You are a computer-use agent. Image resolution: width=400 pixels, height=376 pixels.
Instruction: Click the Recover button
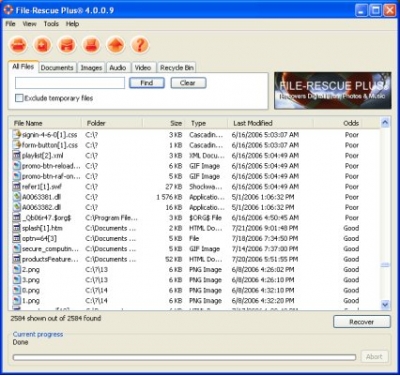(x=362, y=322)
